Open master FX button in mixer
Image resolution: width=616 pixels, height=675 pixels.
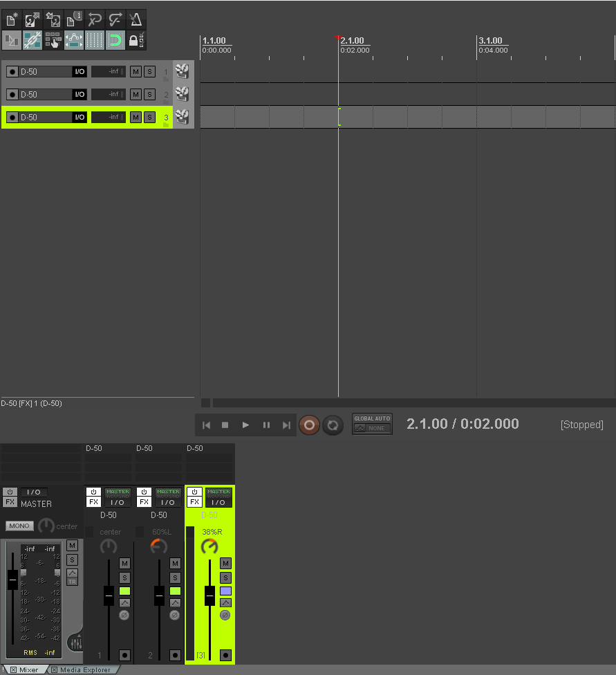[10, 502]
